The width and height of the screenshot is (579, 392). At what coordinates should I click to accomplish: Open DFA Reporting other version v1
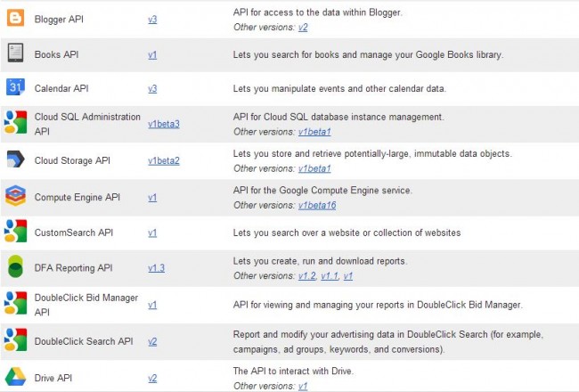click(348, 276)
